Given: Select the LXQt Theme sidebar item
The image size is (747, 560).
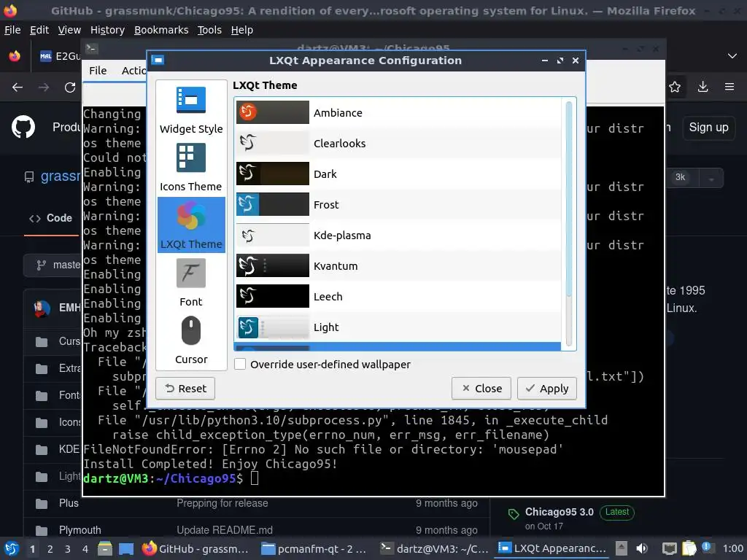Looking at the screenshot, I should 191,225.
